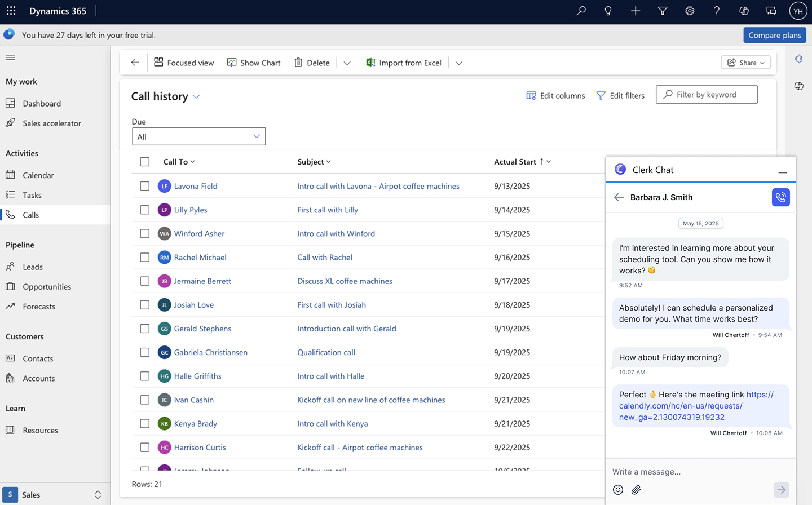Click the phone call icon in Clerk Chat
The height and width of the screenshot is (505, 812).
(780, 197)
